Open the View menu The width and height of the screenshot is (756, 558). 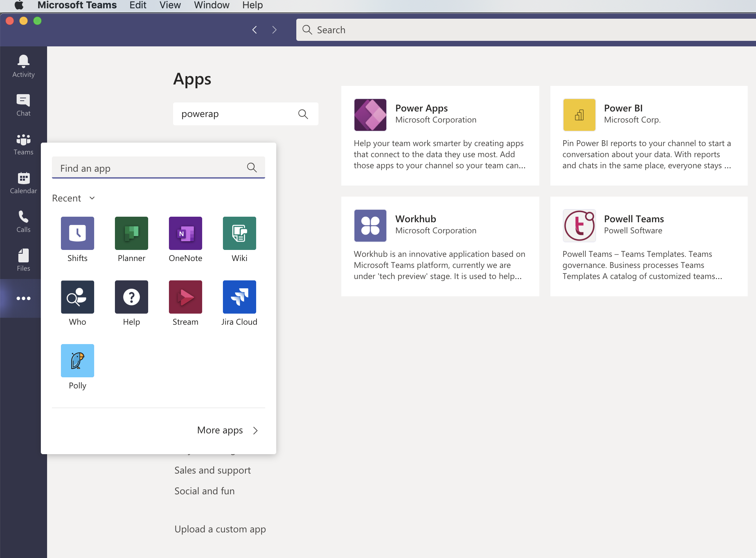pyautogui.click(x=170, y=5)
